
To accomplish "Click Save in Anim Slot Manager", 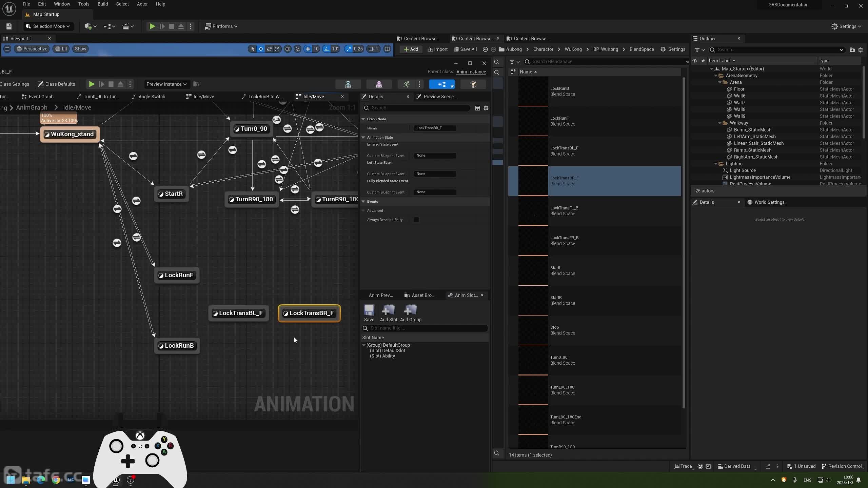I will [369, 313].
